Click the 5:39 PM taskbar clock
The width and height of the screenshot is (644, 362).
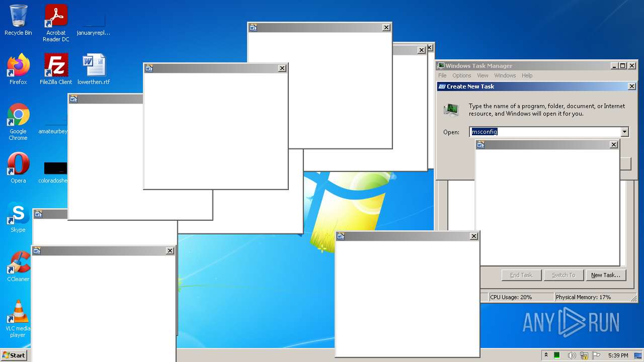[618, 355]
